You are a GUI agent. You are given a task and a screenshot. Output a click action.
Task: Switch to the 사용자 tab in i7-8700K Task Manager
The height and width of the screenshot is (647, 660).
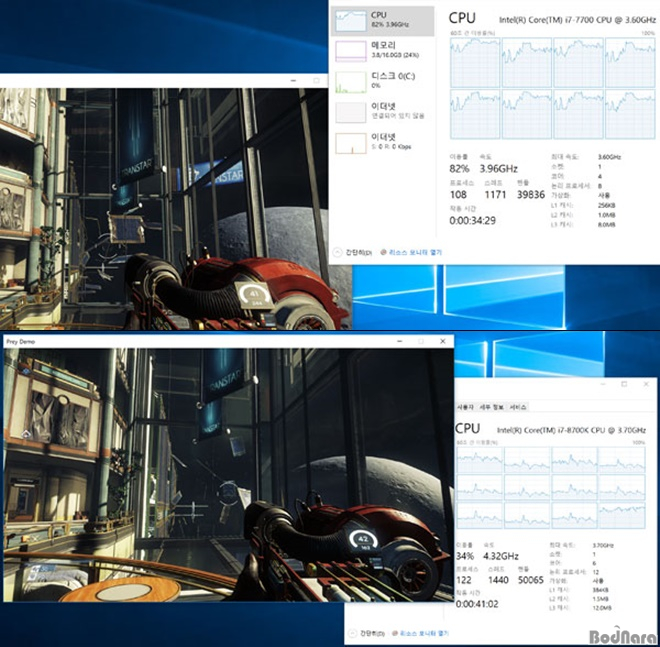tap(465, 407)
